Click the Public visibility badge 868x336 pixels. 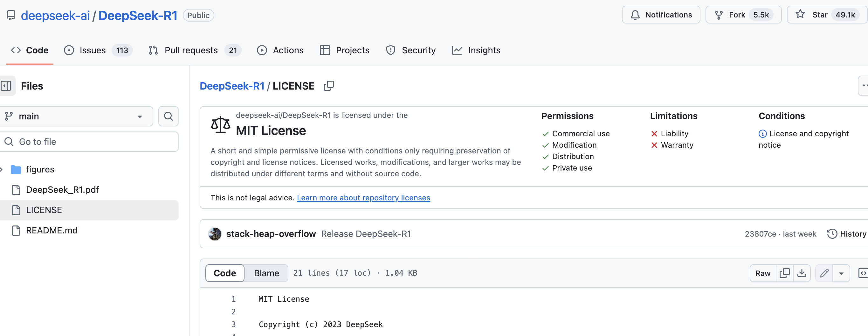pos(198,16)
